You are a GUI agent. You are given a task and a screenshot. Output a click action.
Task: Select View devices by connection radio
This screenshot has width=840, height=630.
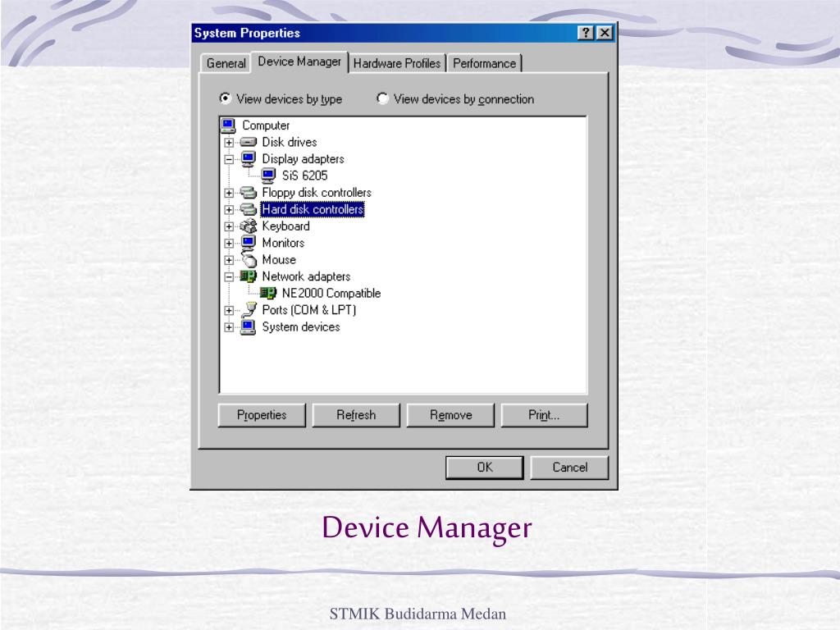pos(382,98)
